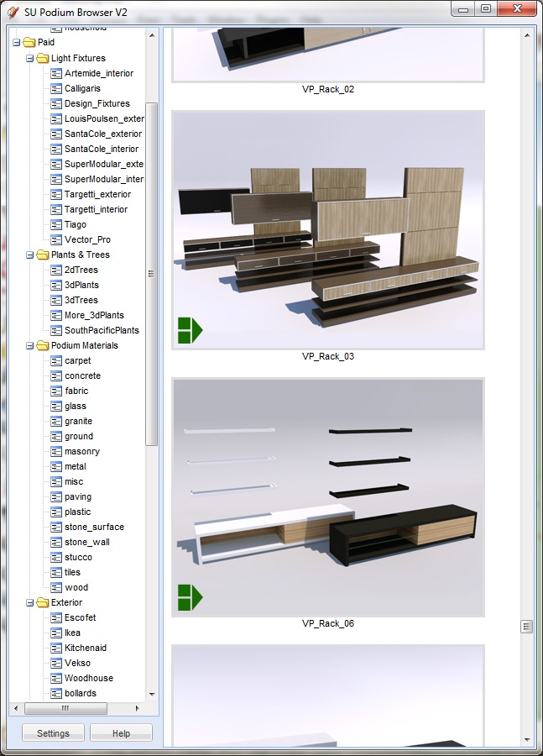The width and height of the screenshot is (543, 756).
Task: Collapse the Plants & Trees folder
Action: (29, 255)
